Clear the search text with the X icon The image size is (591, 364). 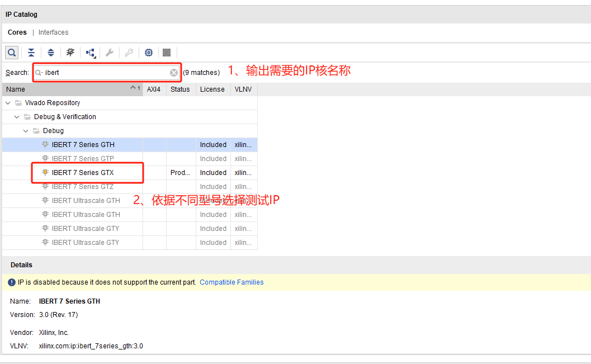tap(174, 73)
